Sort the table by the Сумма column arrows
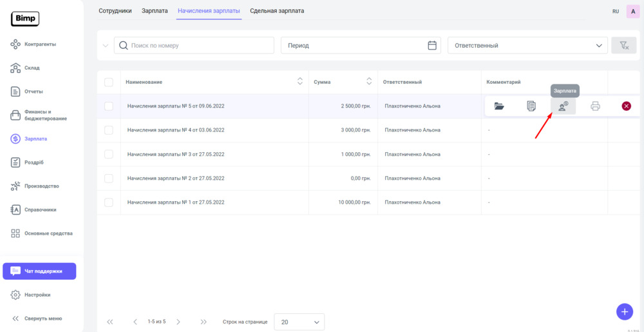 pyautogui.click(x=369, y=82)
